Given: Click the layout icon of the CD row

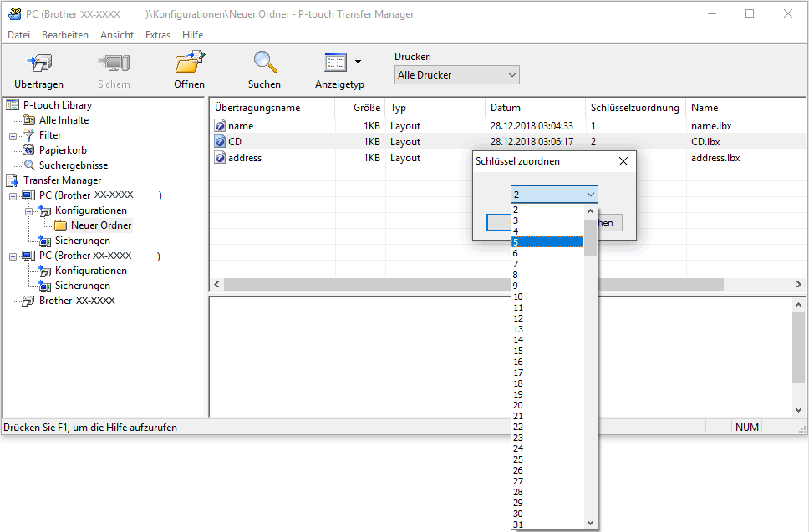Looking at the screenshot, I should pyautogui.click(x=221, y=142).
